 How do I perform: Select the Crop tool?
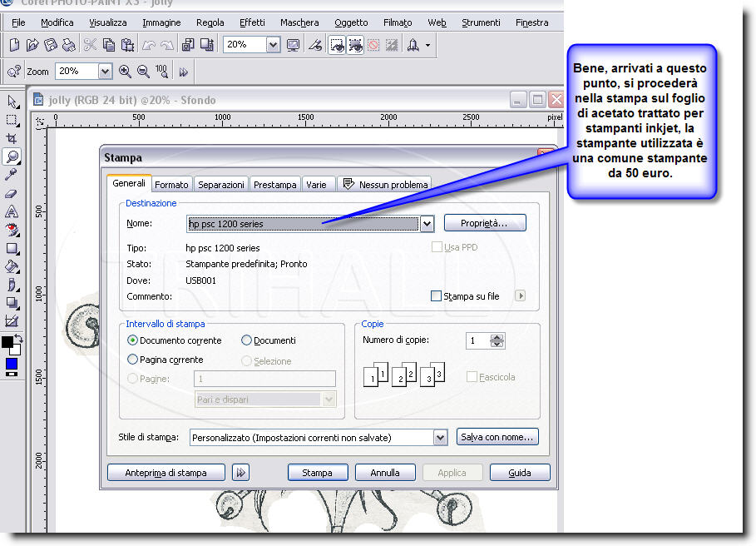12,138
